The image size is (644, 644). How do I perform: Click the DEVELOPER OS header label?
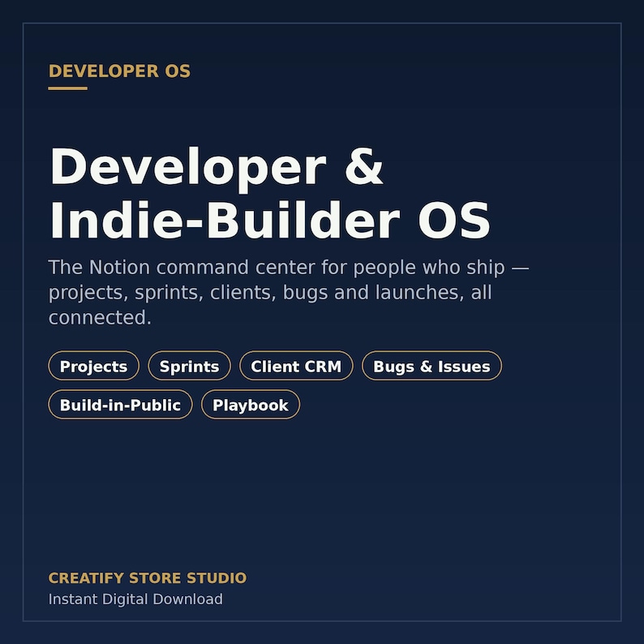point(119,71)
